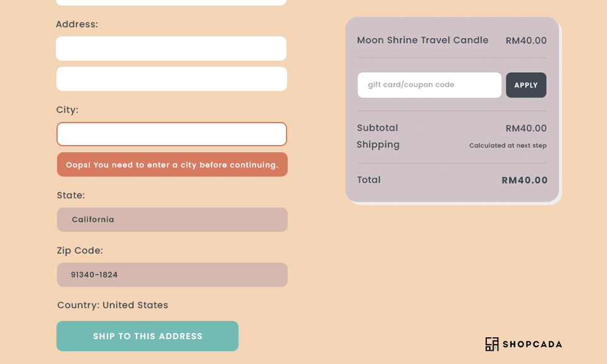Click 'Calculated at next step' shipping text
Viewport: 607px width, 364px height.
coord(508,146)
